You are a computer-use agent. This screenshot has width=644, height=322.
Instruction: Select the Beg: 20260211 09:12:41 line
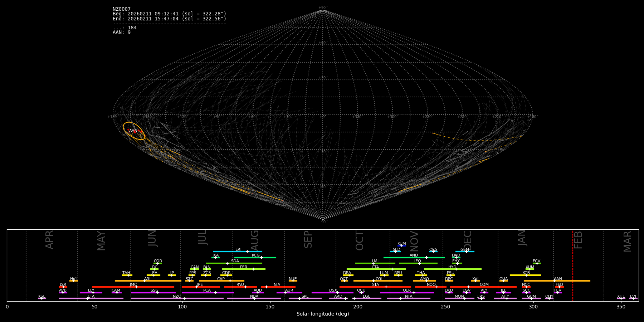[170, 14]
